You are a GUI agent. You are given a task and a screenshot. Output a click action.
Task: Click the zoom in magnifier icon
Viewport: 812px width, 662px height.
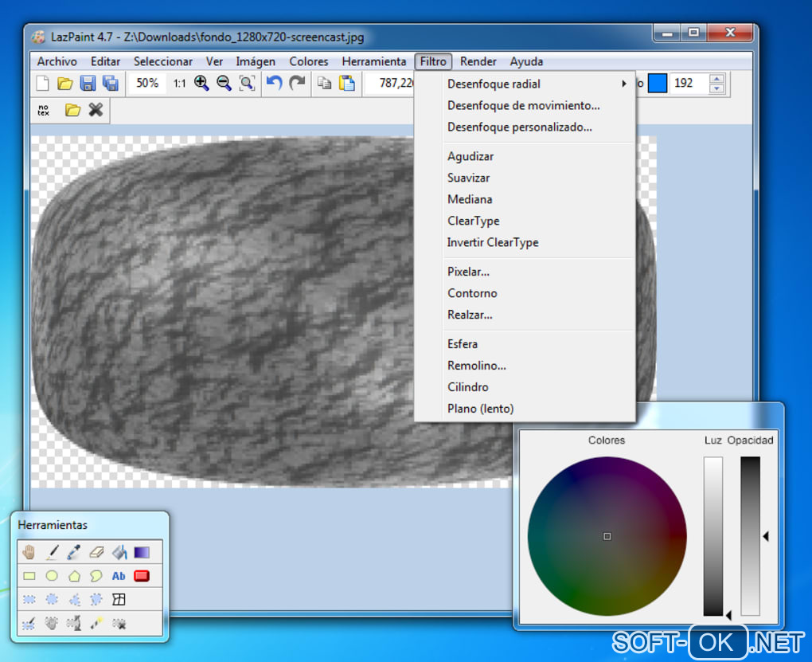pos(201,83)
